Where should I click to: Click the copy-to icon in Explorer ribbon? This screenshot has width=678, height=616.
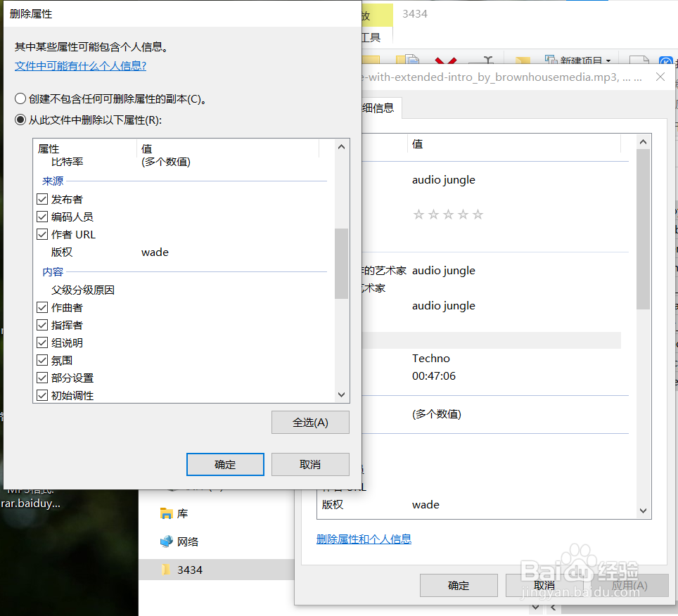coord(407,60)
